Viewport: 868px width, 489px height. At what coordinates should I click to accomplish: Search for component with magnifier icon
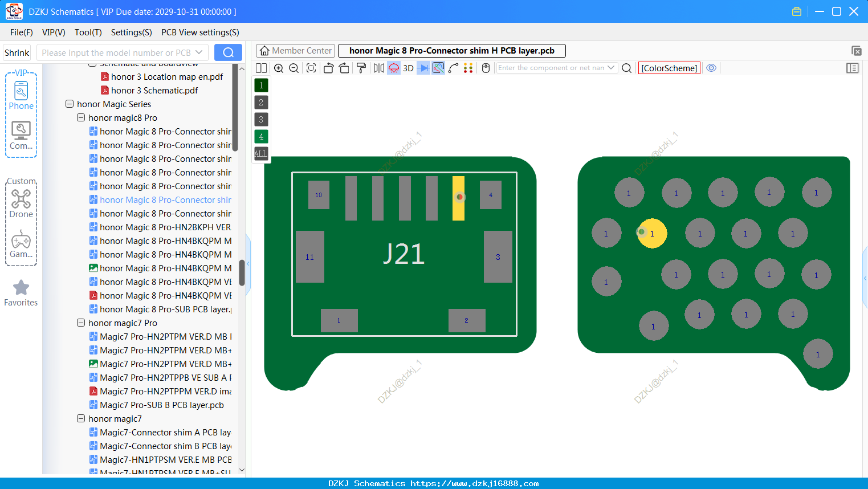627,68
